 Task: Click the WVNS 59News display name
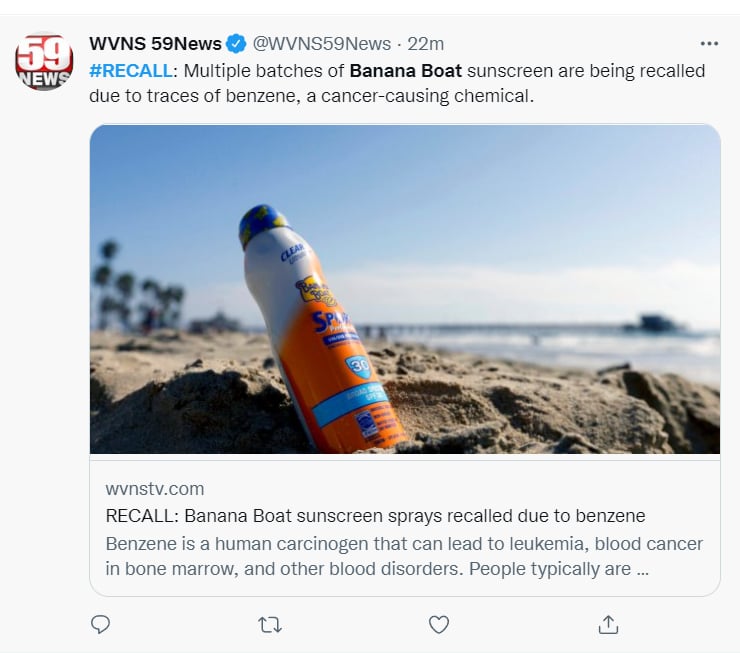pyautogui.click(x=155, y=44)
